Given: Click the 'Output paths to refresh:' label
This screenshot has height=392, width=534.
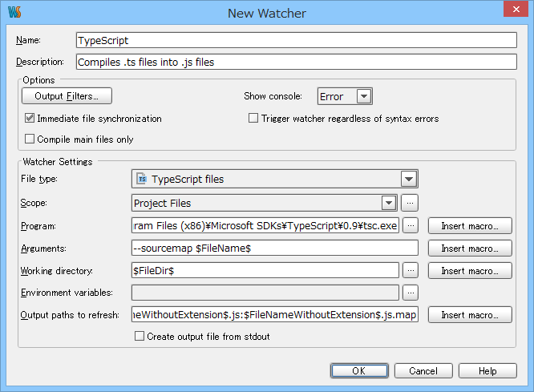Looking at the screenshot, I should click(x=70, y=315).
